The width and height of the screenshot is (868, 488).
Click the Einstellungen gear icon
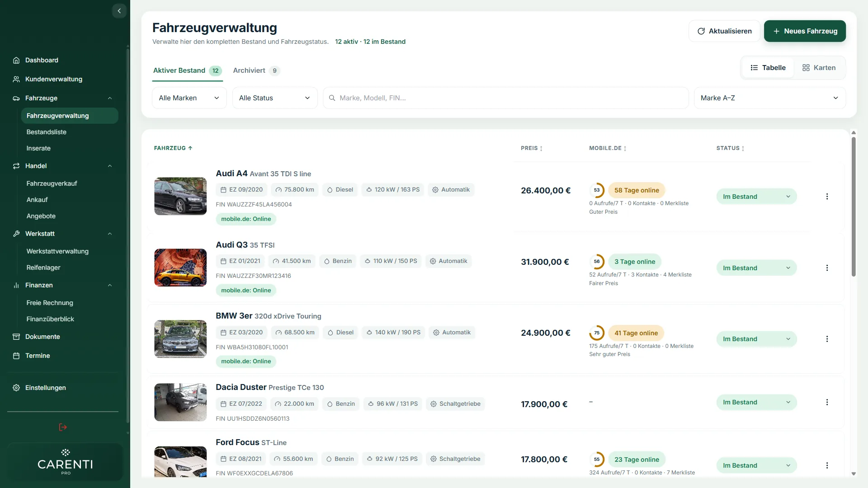point(16,388)
